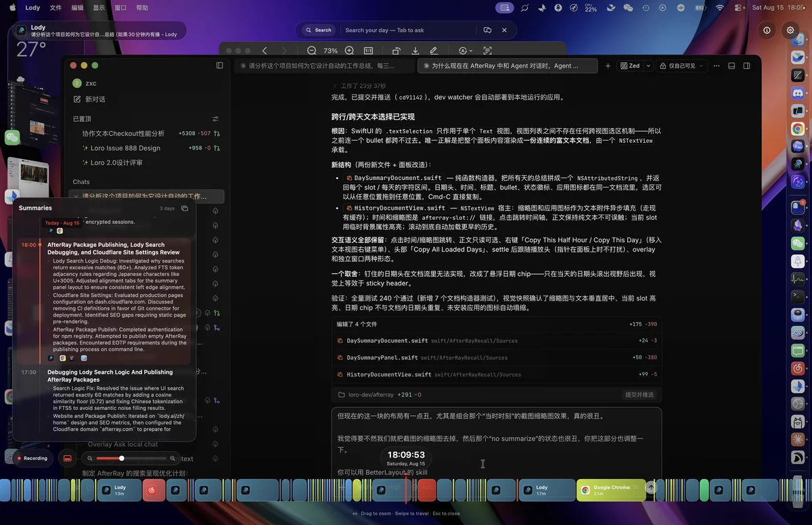Click the loro-dev/afterray repository label
Image resolution: width=812 pixels, height=525 pixels.
[x=370, y=394]
